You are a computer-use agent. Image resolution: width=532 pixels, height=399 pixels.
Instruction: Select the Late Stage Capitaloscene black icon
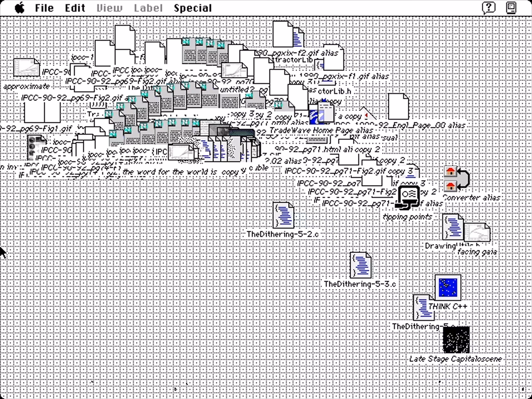(456, 340)
